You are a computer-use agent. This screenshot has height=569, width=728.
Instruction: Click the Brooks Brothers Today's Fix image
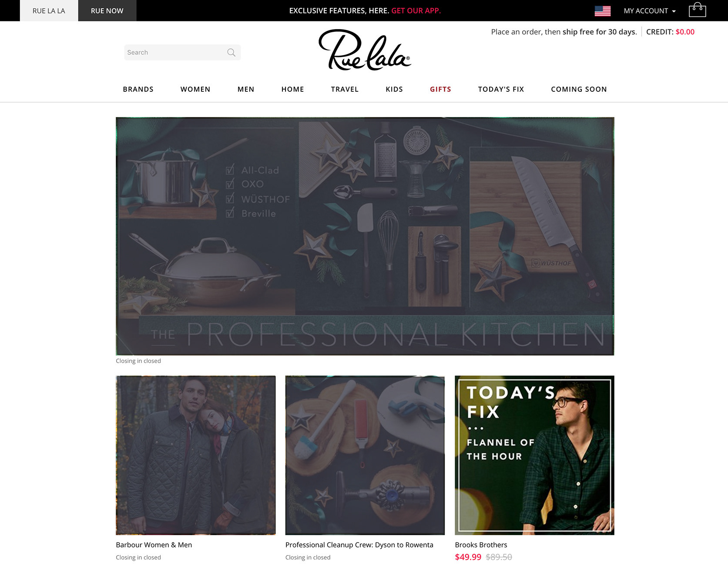pyautogui.click(x=534, y=455)
